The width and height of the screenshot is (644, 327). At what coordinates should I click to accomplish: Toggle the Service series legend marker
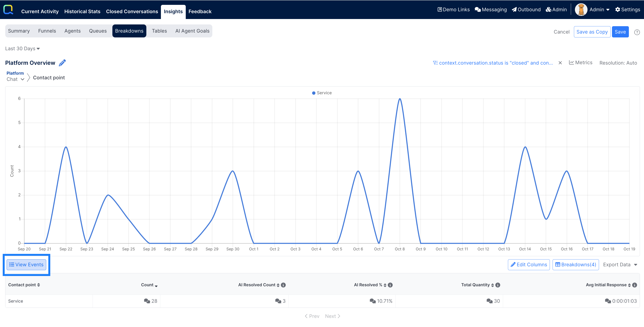tap(314, 93)
